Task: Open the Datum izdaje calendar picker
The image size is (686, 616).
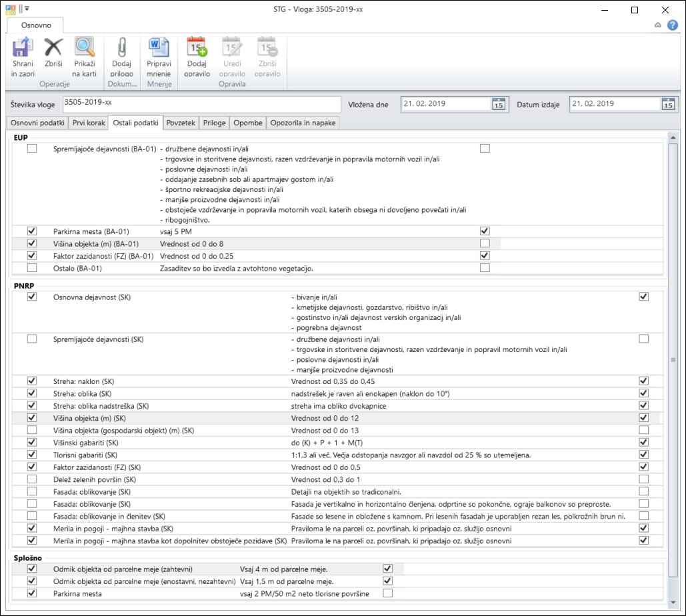Action: 667,104
